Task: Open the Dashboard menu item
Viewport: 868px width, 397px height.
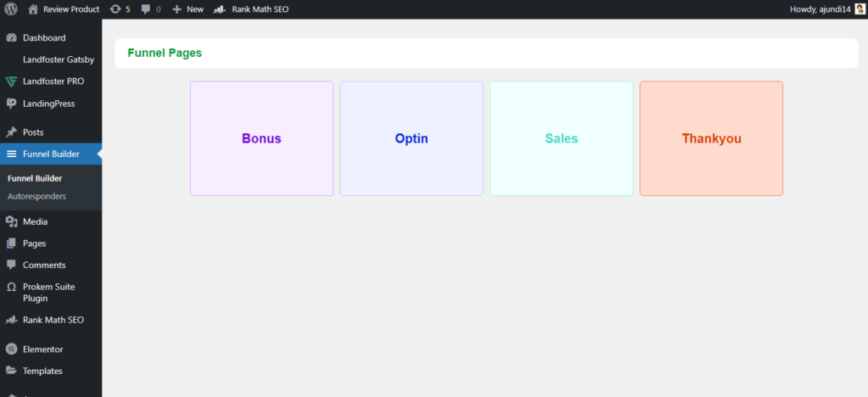Action: tap(44, 38)
